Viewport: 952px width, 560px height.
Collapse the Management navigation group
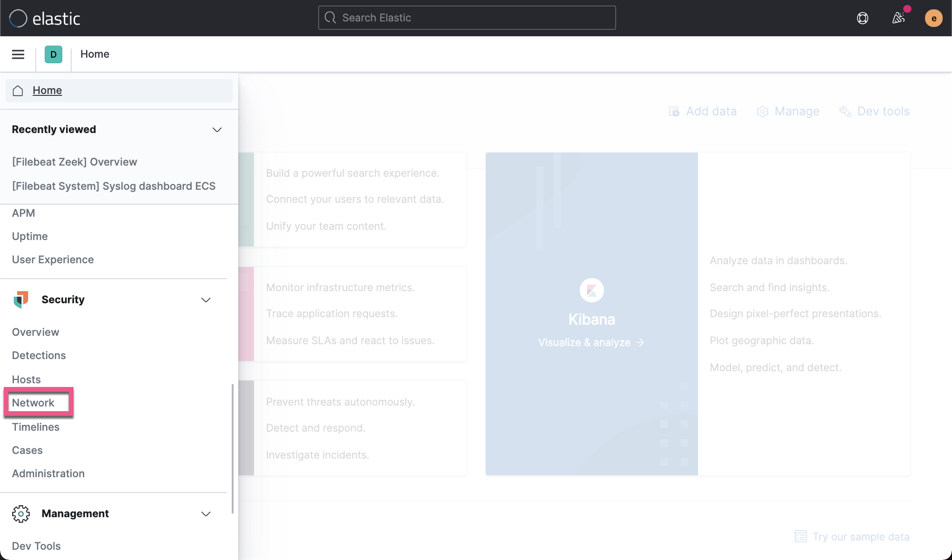pyautogui.click(x=205, y=513)
